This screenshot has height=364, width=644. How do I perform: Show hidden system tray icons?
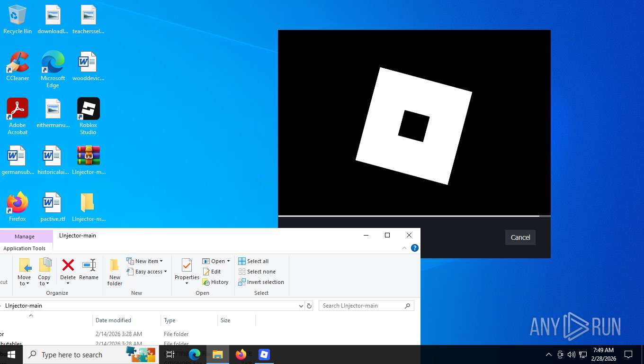[x=549, y=355]
